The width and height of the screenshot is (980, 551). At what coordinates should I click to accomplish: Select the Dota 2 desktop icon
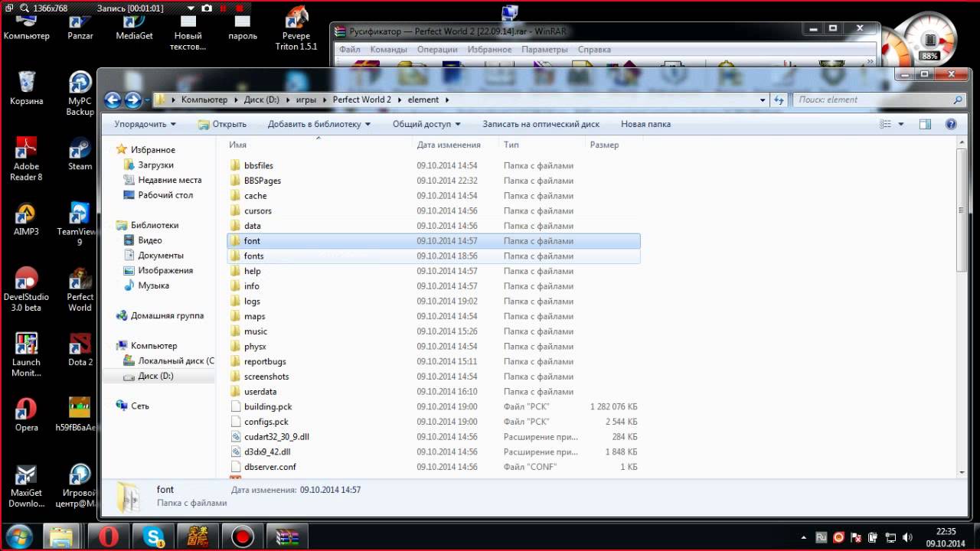click(x=80, y=349)
